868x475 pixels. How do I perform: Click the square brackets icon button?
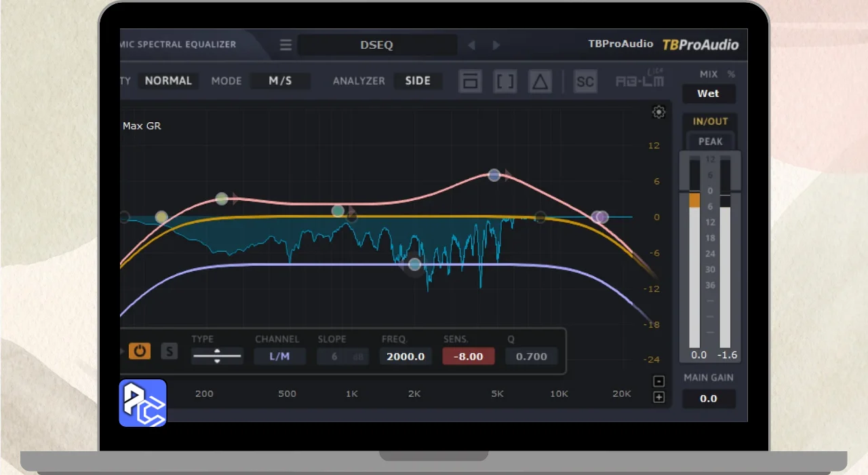pyautogui.click(x=505, y=82)
